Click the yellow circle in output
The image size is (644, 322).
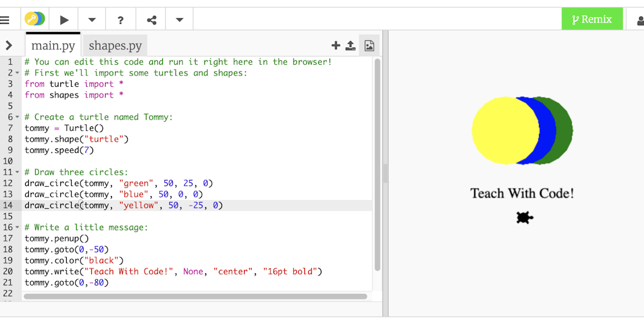tap(505, 130)
